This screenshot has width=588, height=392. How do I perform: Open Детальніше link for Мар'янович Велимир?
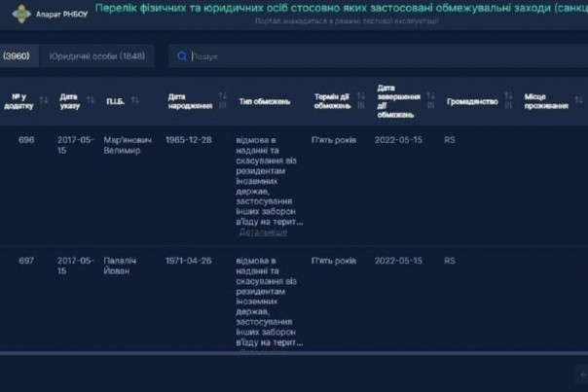[263, 232]
